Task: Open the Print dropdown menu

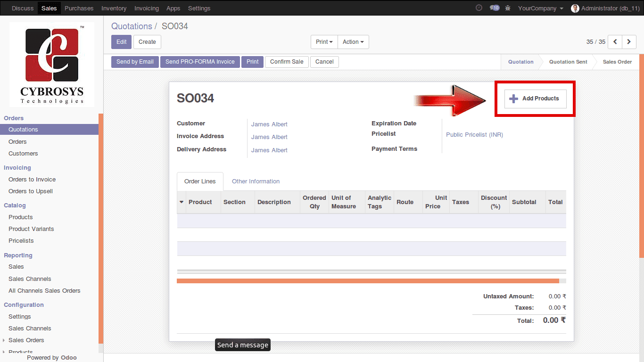Action: pos(324,42)
